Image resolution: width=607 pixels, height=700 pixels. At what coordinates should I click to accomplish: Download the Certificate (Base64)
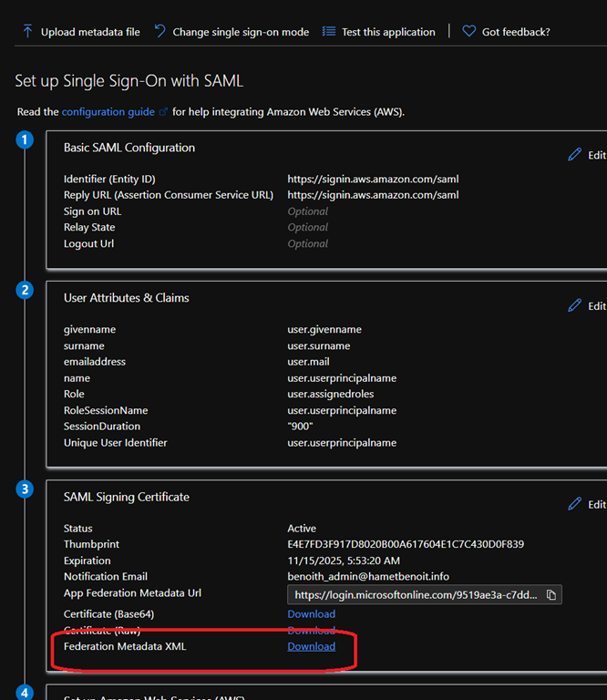click(x=311, y=614)
